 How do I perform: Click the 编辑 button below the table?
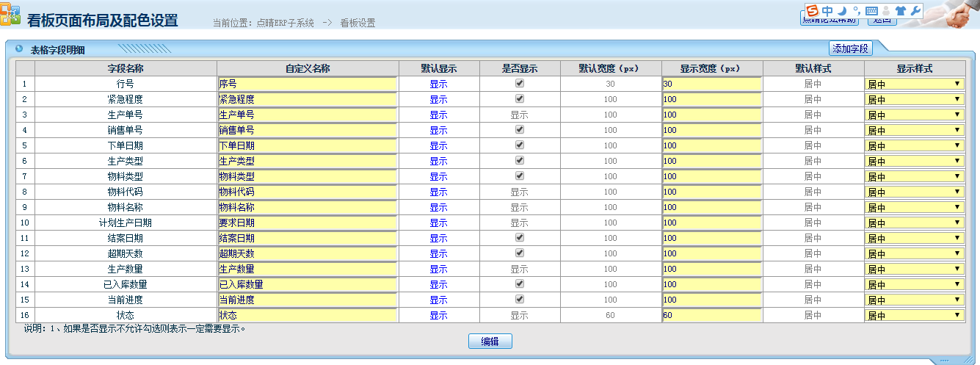490,341
